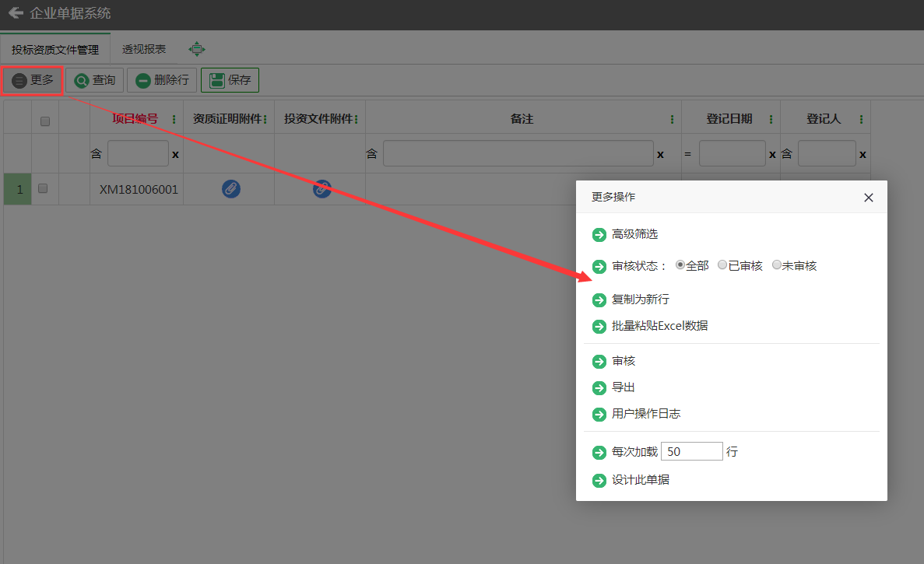Open 项目编号 column menu dots
924x564 pixels.
pyautogui.click(x=174, y=120)
